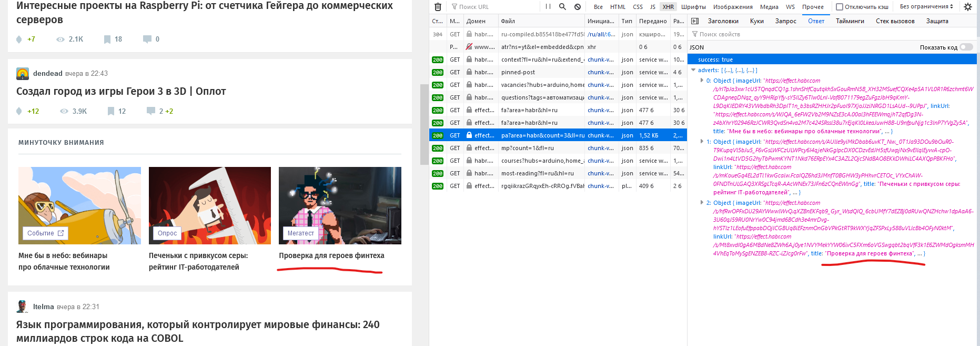Open network settings gear
This screenshot has height=346, width=980.
968,7
